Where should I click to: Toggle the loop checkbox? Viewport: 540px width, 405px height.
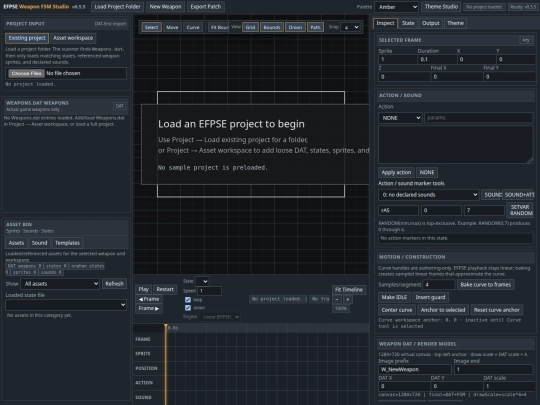click(188, 300)
